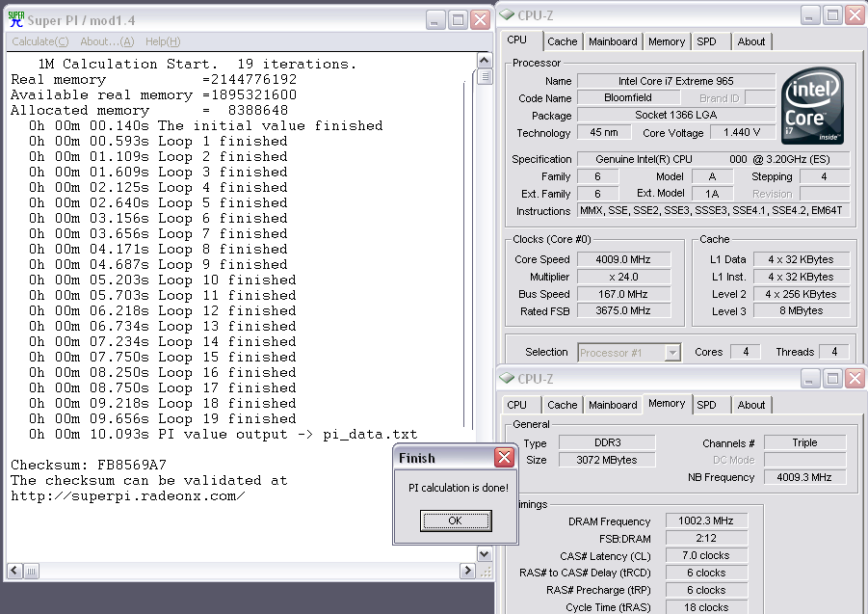This screenshot has height=614, width=868.
Task: Expand the Processor #1 selection dropdown
Action: point(672,352)
